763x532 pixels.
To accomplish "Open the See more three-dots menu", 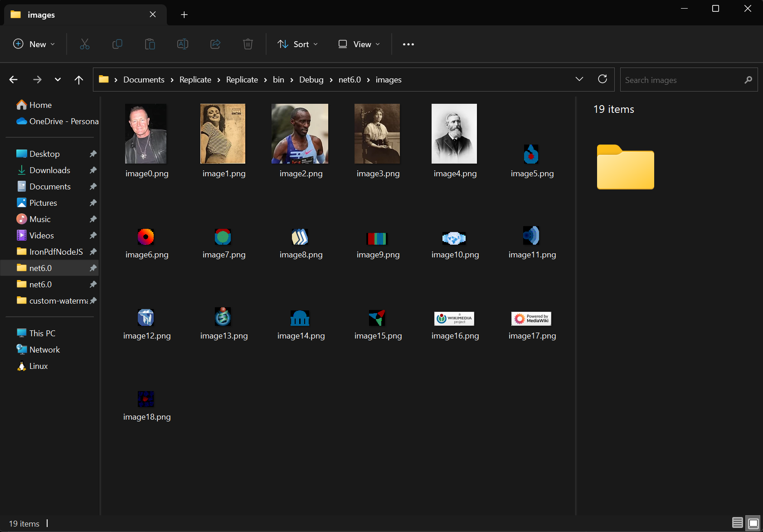I will (408, 44).
